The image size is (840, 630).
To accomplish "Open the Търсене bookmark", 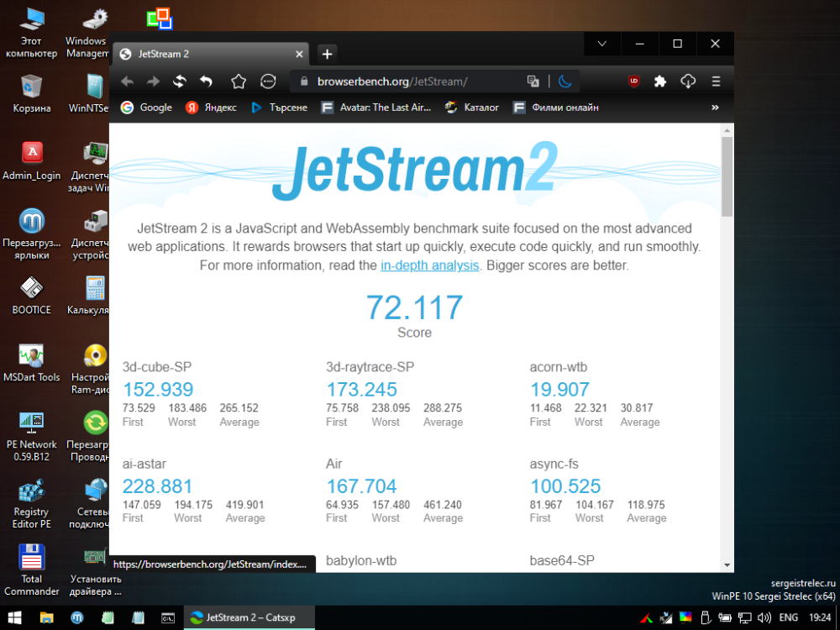I will pos(279,108).
